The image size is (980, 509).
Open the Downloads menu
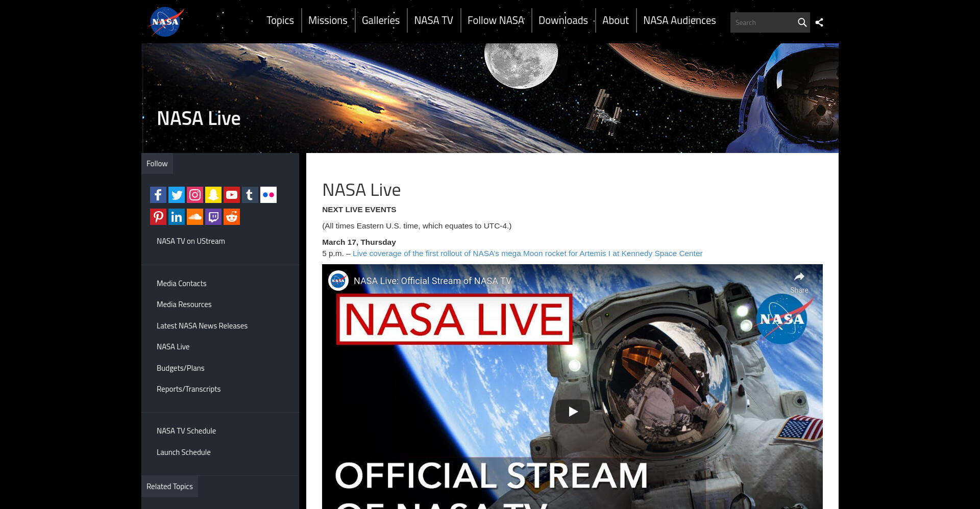(x=563, y=20)
